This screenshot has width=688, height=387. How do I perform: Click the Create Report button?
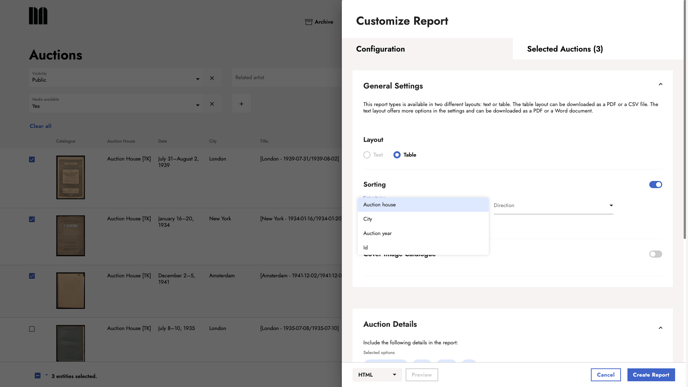(x=651, y=375)
